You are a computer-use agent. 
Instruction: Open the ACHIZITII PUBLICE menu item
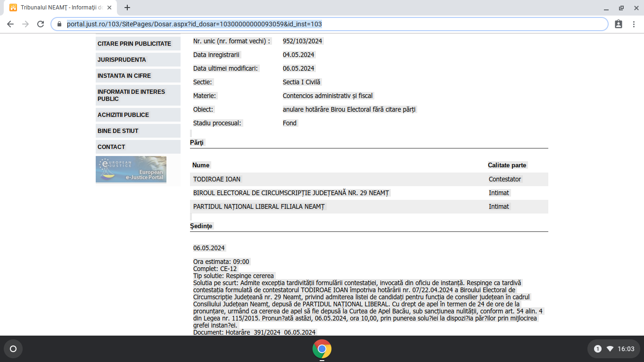(138, 115)
